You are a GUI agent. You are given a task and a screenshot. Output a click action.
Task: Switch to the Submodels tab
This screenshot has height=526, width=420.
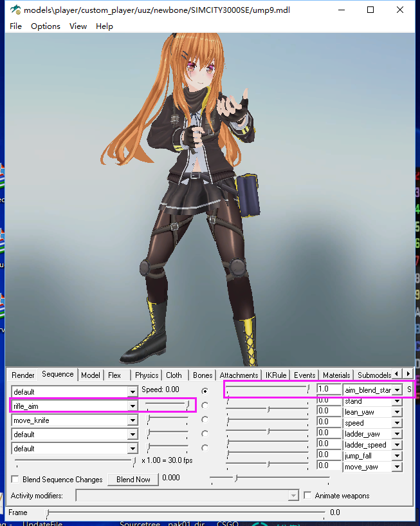tap(374, 375)
